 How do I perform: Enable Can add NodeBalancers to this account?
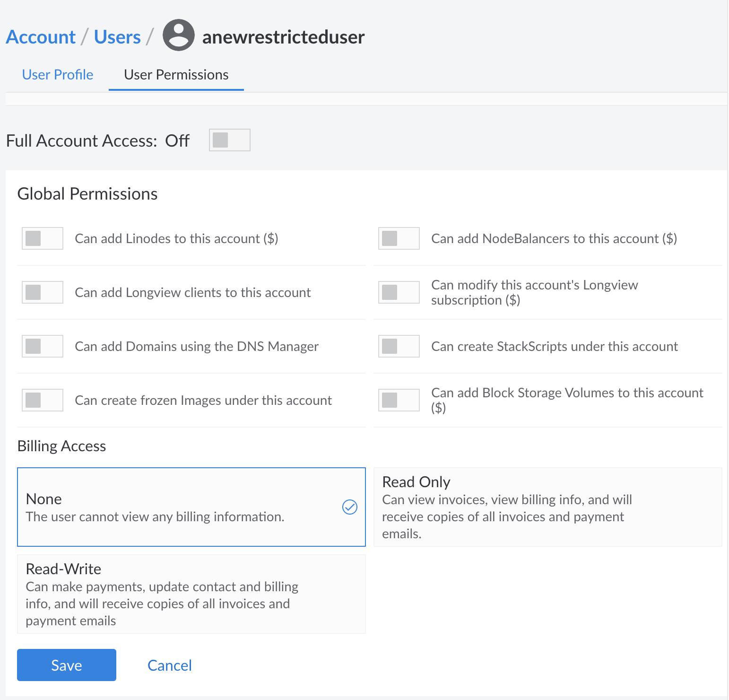click(x=399, y=238)
